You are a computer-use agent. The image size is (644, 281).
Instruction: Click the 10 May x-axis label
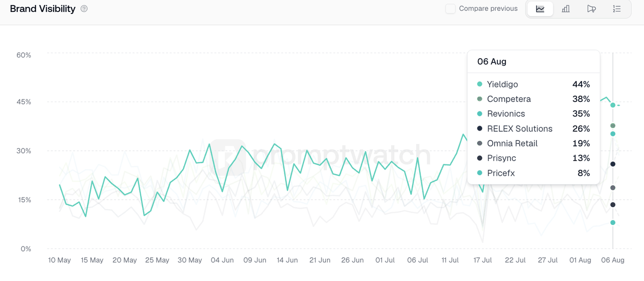tap(59, 260)
